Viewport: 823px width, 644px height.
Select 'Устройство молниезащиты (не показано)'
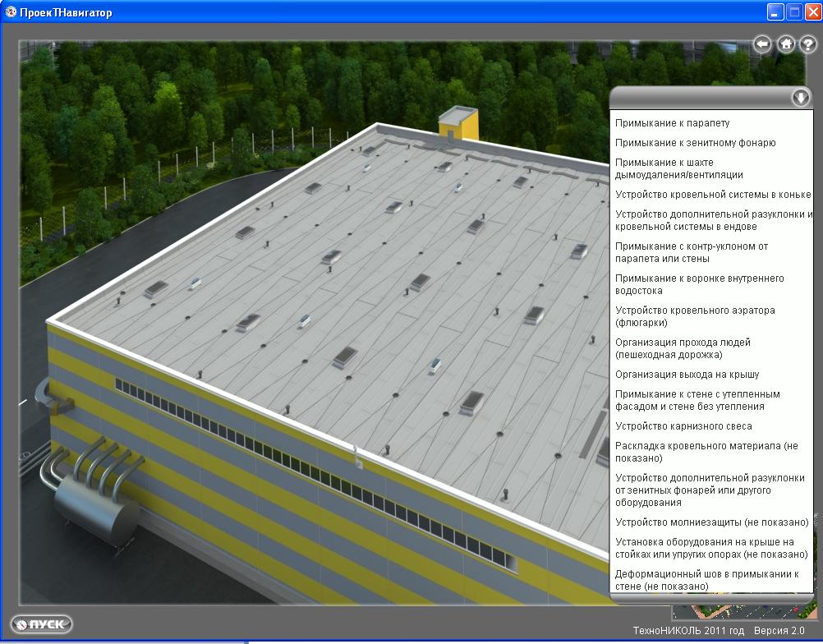point(711,522)
